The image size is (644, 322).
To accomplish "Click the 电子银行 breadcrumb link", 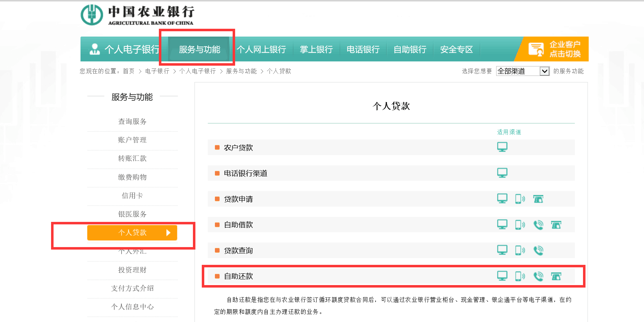I will tap(157, 71).
